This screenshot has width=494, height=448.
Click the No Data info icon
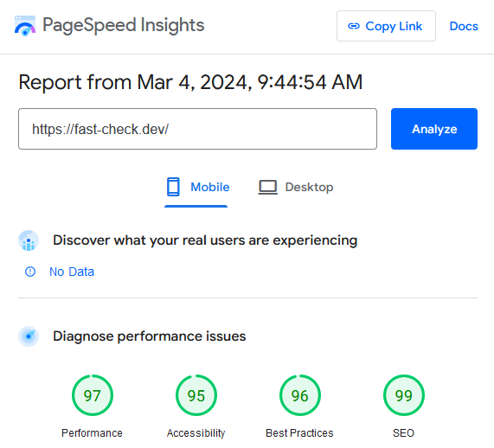coord(30,272)
